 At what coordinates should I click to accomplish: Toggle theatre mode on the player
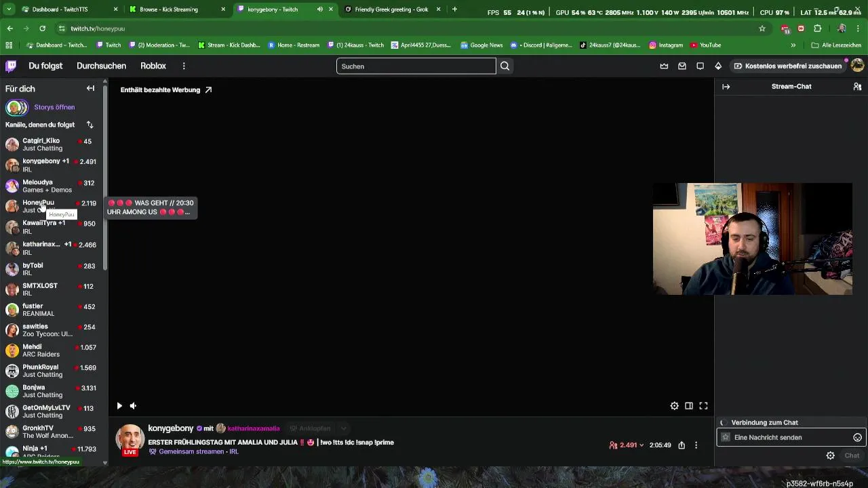[689, 406]
